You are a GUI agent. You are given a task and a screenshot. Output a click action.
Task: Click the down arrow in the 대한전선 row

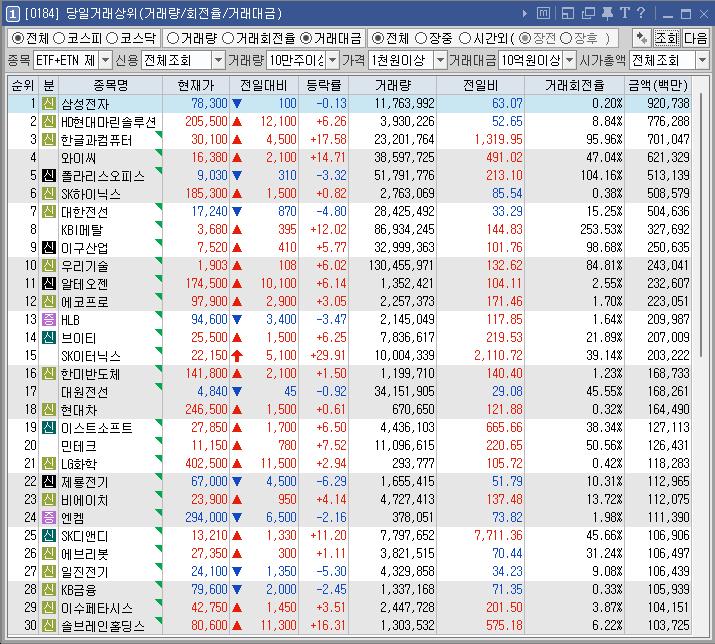(237, 211)
